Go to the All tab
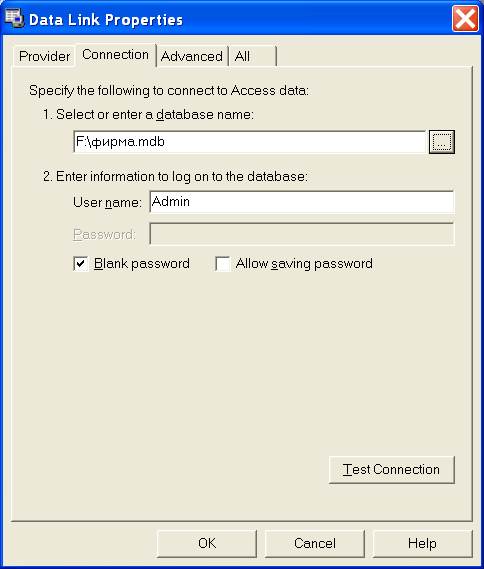 pos(252,56)
